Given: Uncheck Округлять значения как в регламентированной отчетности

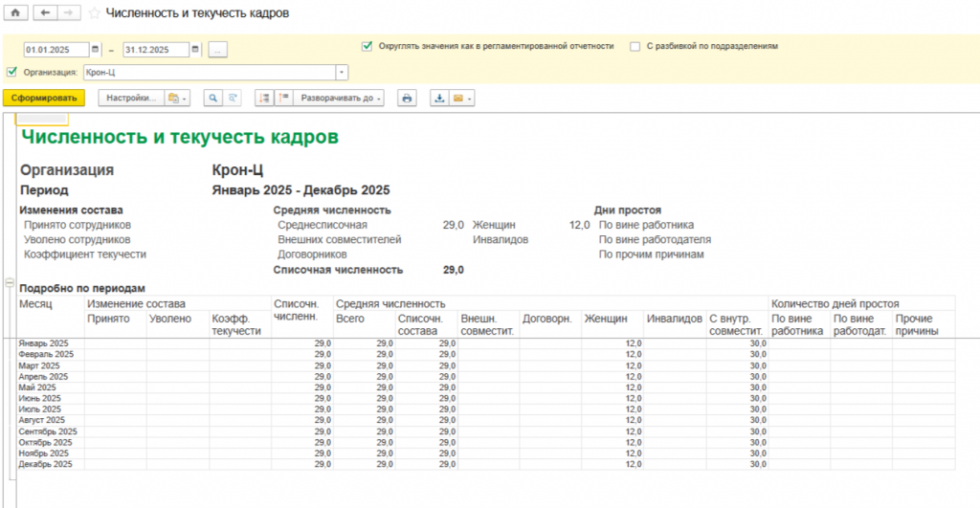Looking at the screenshot, I should (x=367, y=45).
